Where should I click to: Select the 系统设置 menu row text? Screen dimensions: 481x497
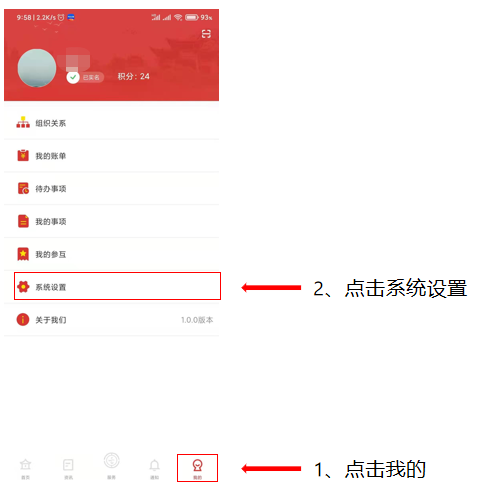[51, 287]
